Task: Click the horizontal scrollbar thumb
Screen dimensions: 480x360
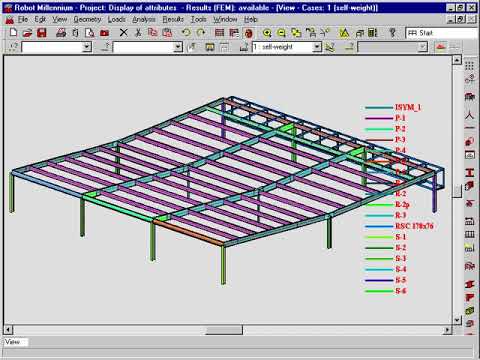Action: pos(224,330)
